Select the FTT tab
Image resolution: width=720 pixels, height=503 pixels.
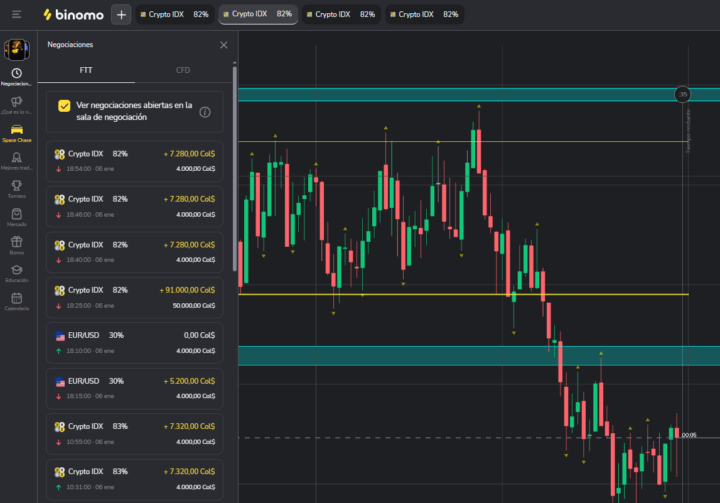click(x=86, y=71)
